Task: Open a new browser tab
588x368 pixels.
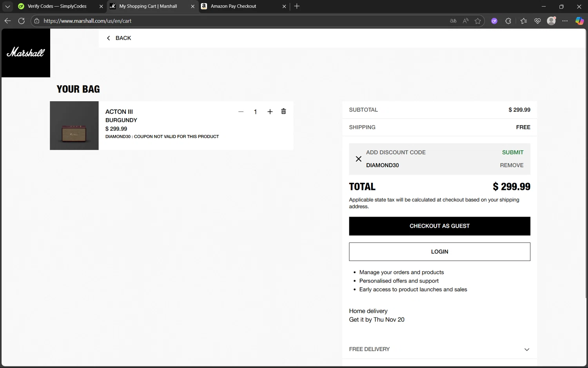Action: [297, 6]
